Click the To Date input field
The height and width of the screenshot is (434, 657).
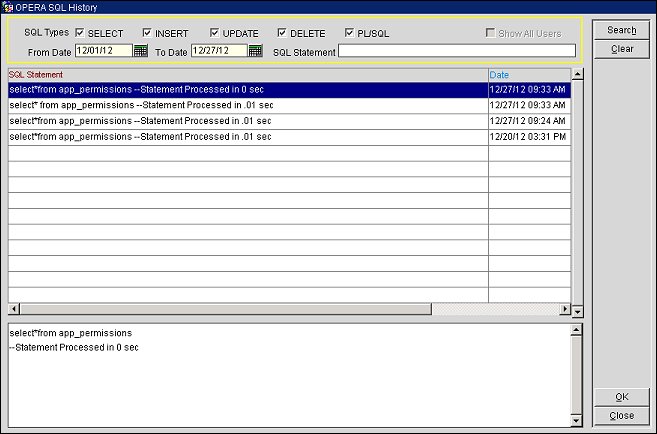219,51
